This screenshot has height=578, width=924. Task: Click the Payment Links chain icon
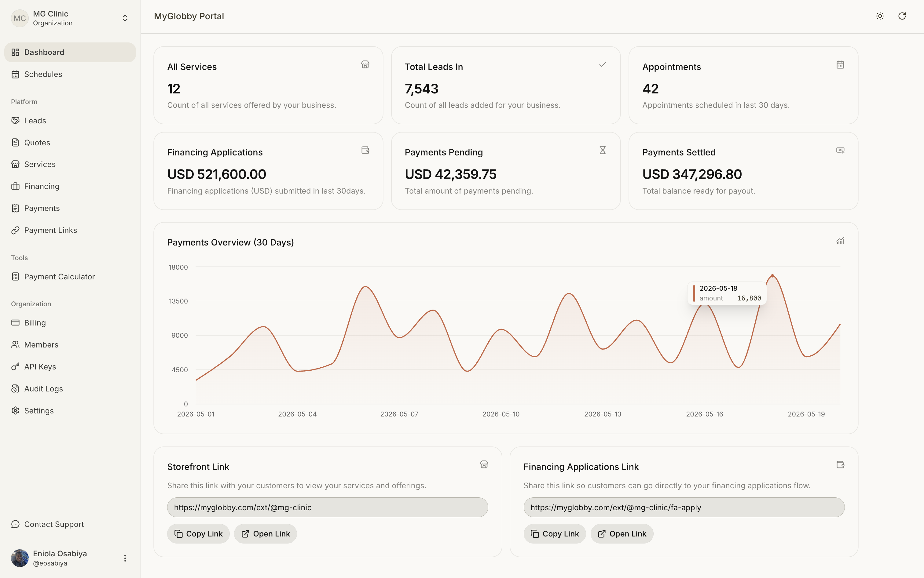[15, 230]
